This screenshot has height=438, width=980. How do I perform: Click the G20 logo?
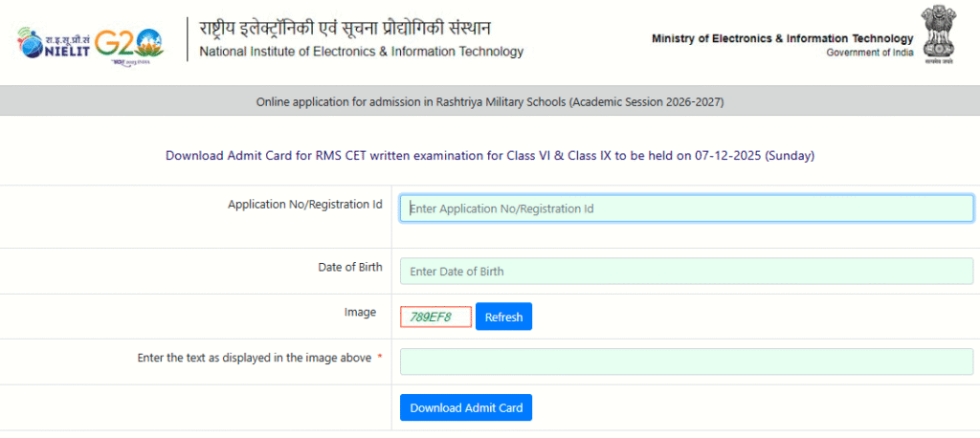pyautogui.click(x=133, y=42)
